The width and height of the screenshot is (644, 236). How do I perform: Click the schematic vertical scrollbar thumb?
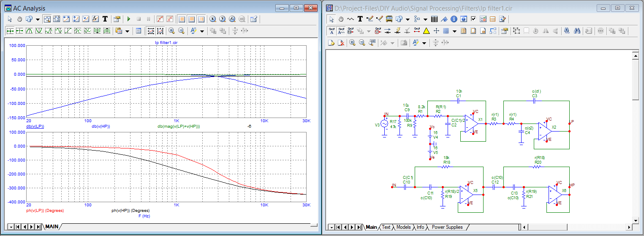[636, 80]
